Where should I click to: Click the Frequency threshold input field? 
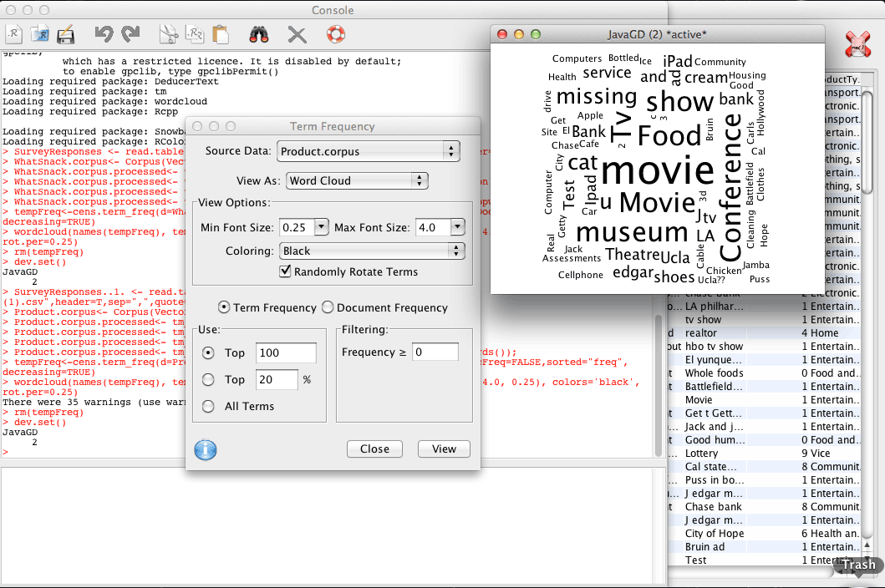coord(435,352)
